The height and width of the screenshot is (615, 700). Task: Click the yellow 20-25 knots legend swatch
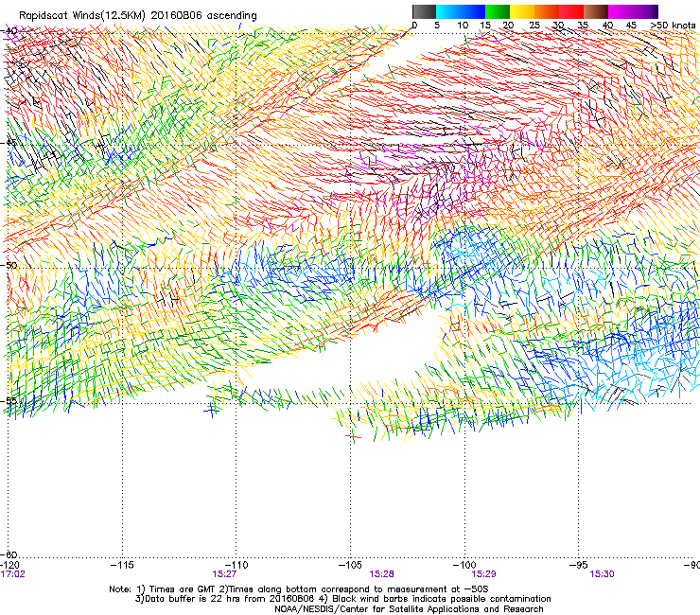click(x=522, y=11)
